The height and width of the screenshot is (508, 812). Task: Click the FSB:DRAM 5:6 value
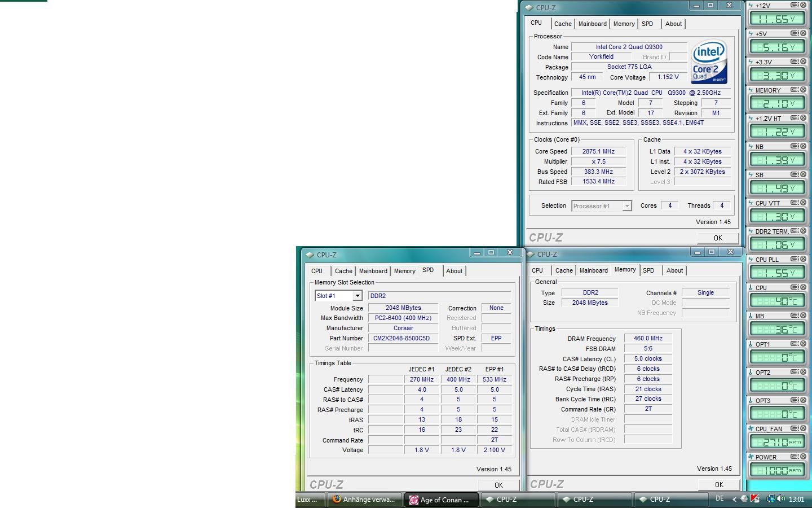point(648,348)
